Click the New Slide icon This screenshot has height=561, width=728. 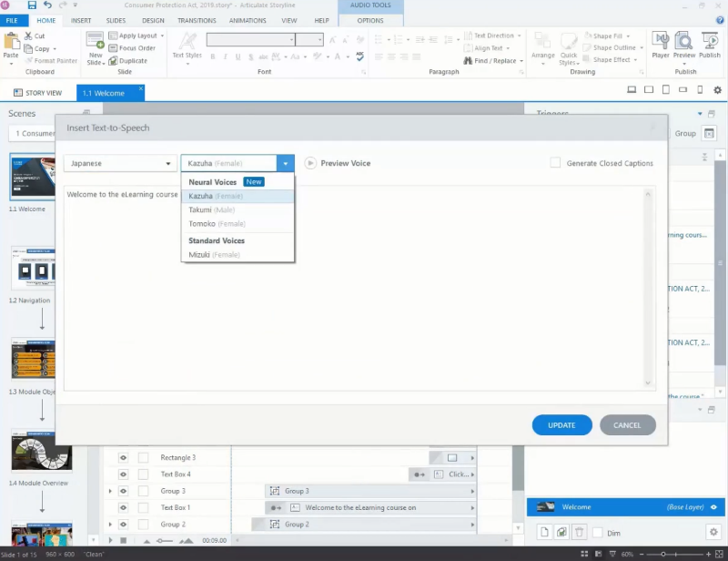tap(95, 40)
